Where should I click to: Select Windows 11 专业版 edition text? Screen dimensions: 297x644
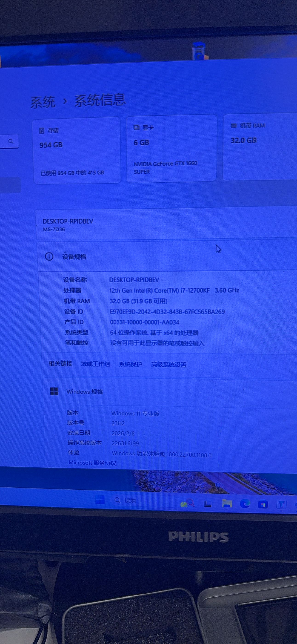135,414
